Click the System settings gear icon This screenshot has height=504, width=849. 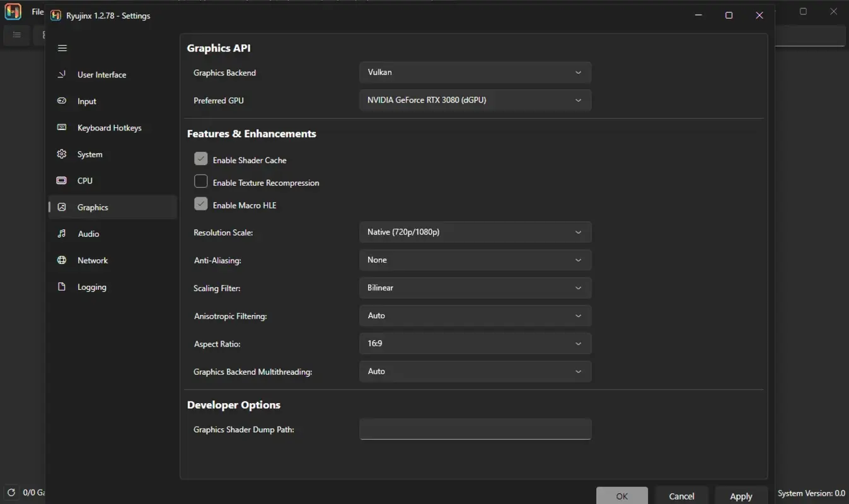click(x=61, y=154)
